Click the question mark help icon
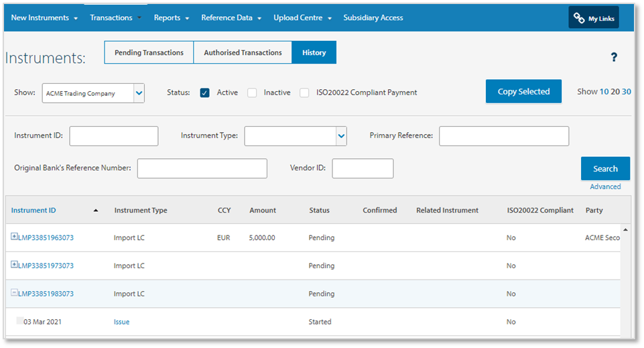The height and width of the screenshot is (348, 644). [613, 58]
